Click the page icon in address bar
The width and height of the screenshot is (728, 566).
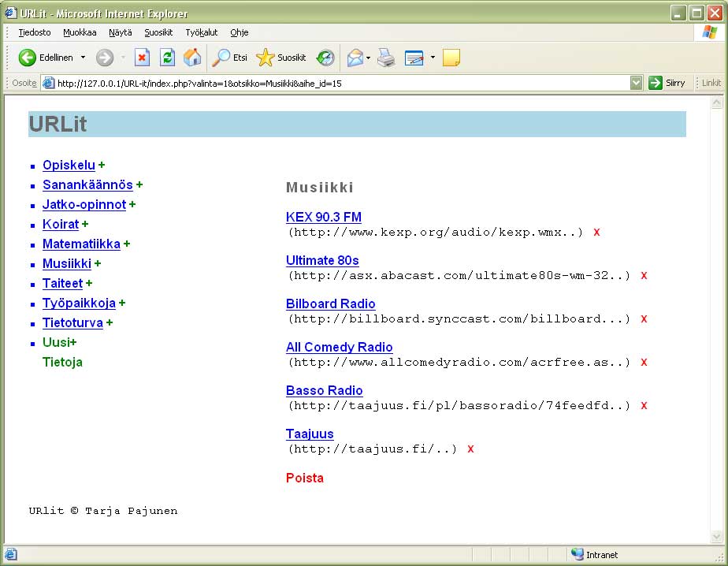click(48, 84)
